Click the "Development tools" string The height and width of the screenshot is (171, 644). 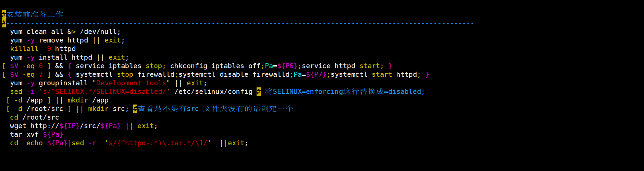131,83
